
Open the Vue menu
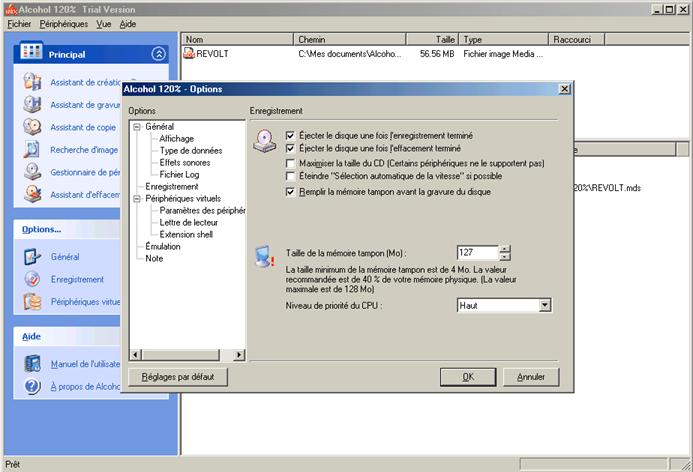[103, 24]
